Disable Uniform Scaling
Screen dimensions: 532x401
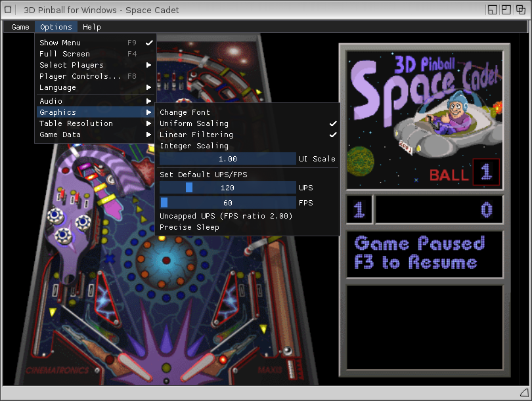(x=194, y=123)
